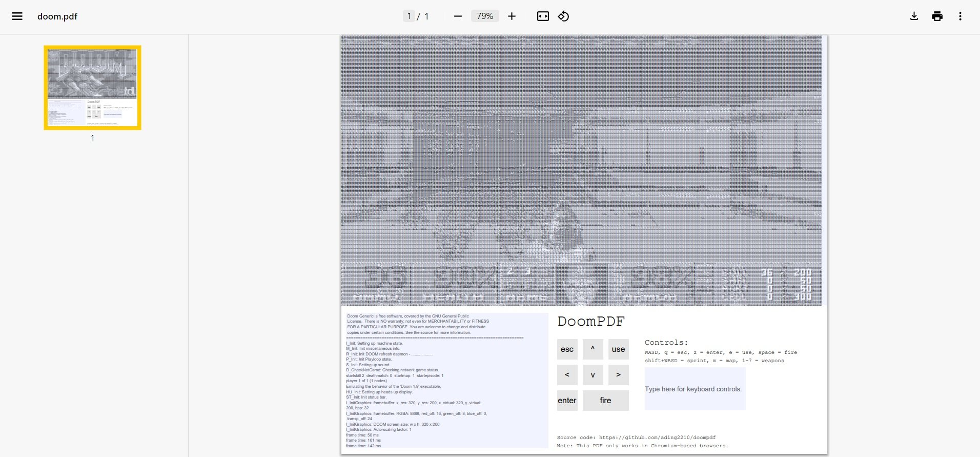980x457 pixels.
Task: Click the esc game button
Action: click(x=567, y=349)
